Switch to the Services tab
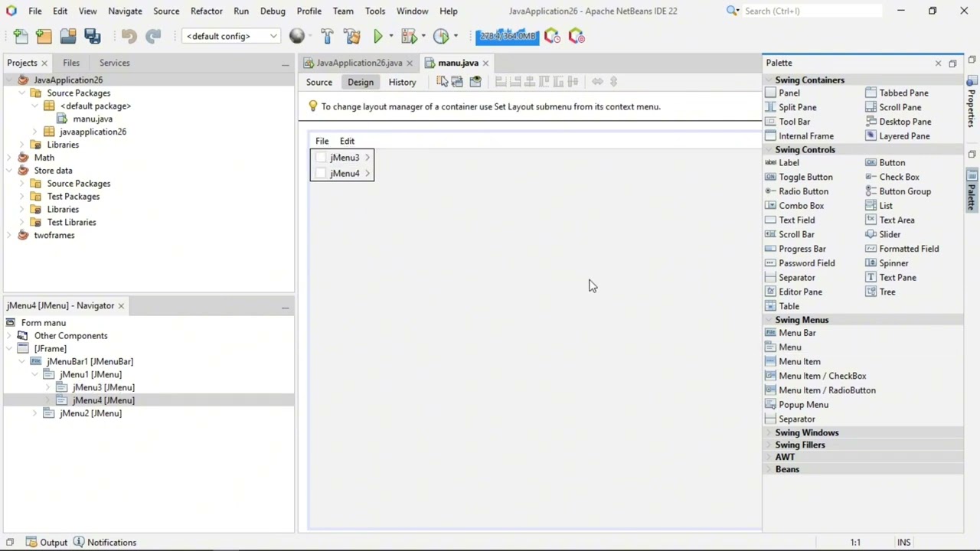Image resolution: width=980 pixels, height=551 pixels. click(x=114, y=63)
